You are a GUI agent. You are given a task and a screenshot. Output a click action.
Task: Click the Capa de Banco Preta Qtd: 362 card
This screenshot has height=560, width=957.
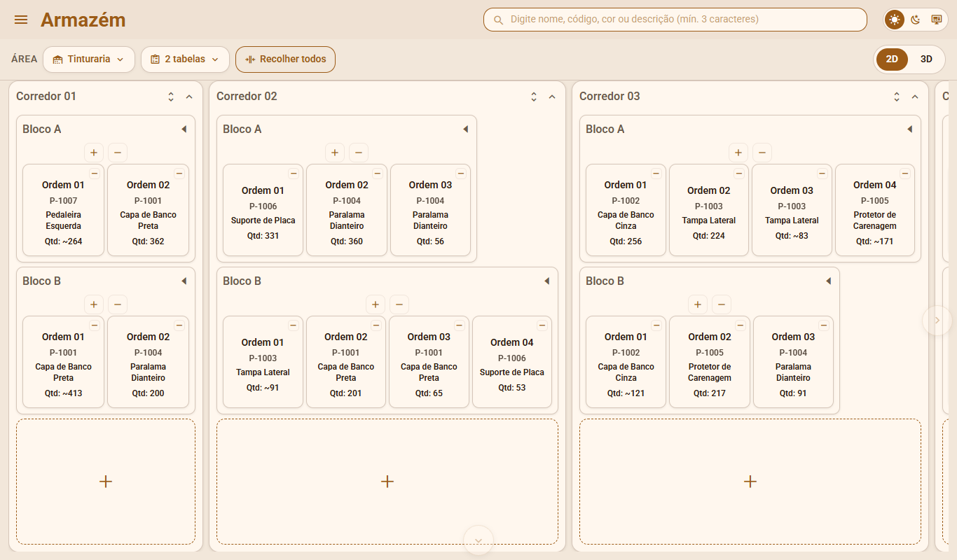tap(148, 210)
